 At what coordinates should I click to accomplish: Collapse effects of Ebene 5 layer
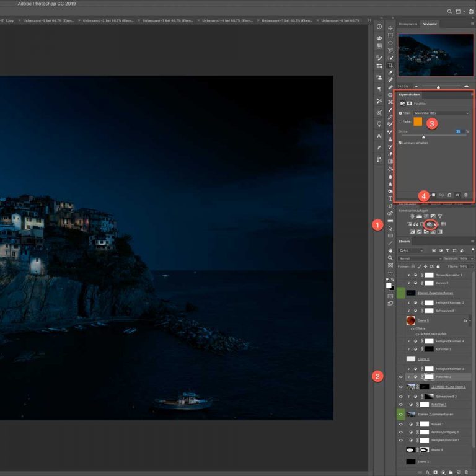coord(470,320)
